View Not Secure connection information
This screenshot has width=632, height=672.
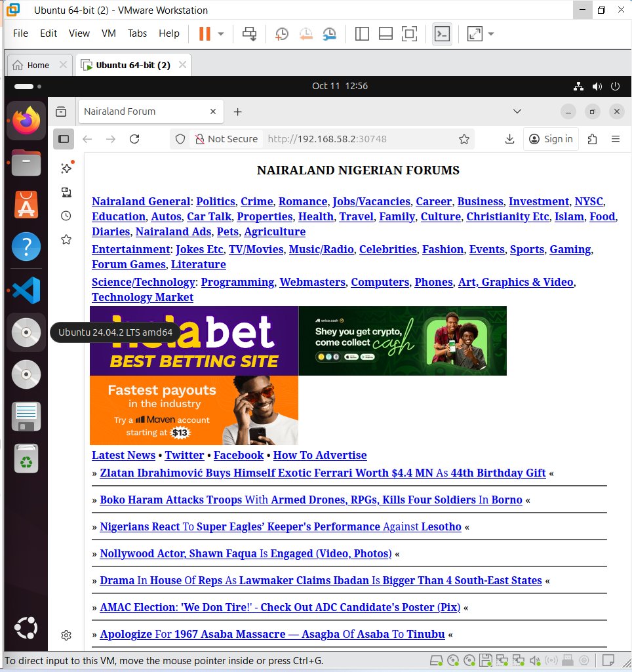point(226,139)
